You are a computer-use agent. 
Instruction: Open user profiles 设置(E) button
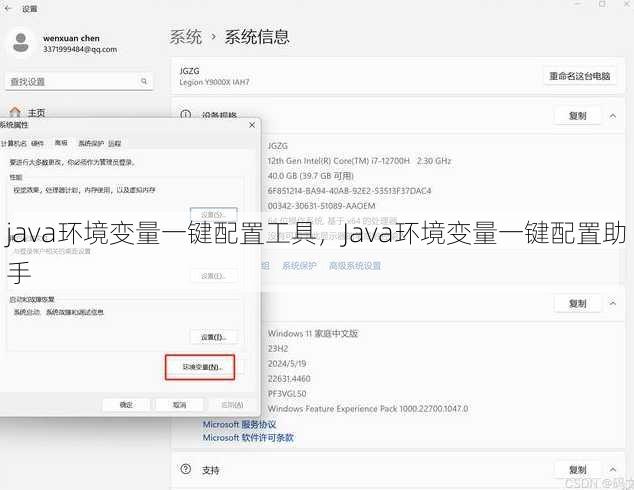click(x=213, y=276)
